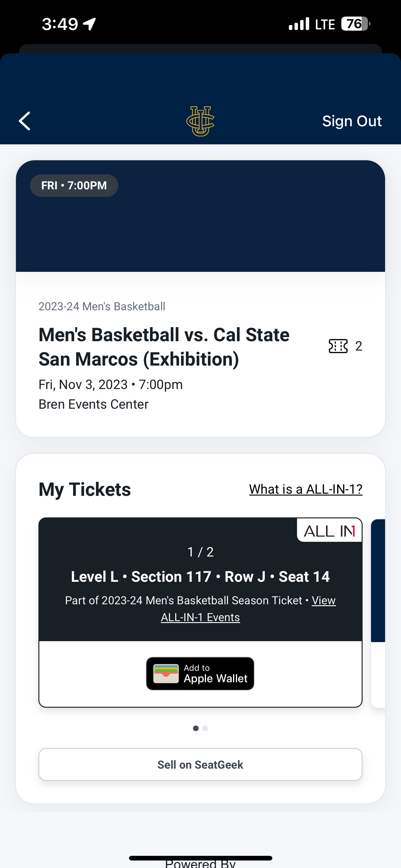401x868 pixels.
Task: Tap the back arrow icon
Action: (x=25, y=121)
